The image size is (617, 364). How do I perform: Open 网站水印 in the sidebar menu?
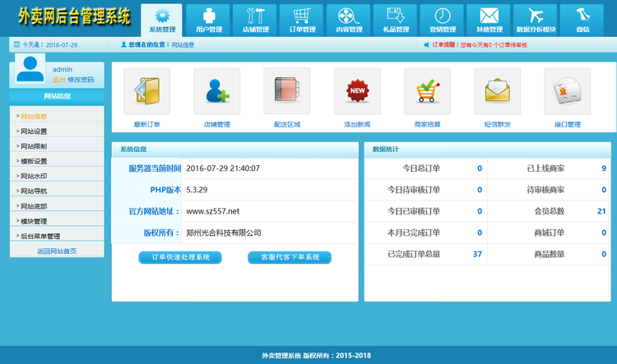coord(35,176)
